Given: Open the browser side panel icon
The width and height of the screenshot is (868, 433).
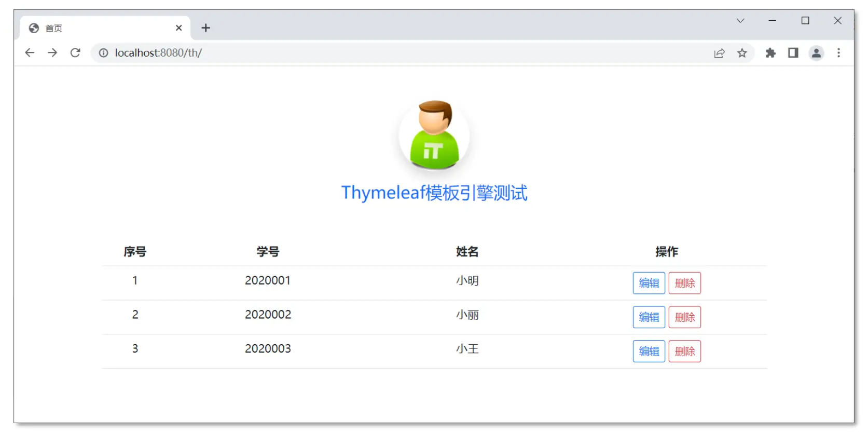Looking at the screenshot, I should [x=793, y=53].
